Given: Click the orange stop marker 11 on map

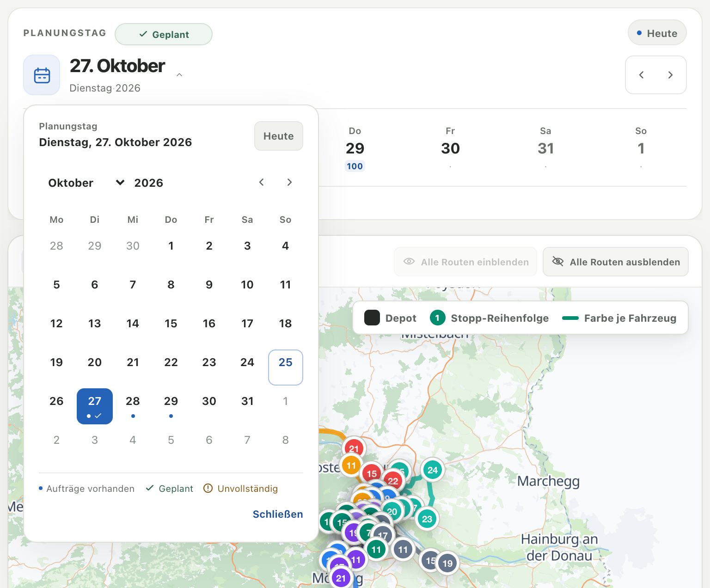Looking at the screenshot, I should pyautogui.click(x=351, y=465).
